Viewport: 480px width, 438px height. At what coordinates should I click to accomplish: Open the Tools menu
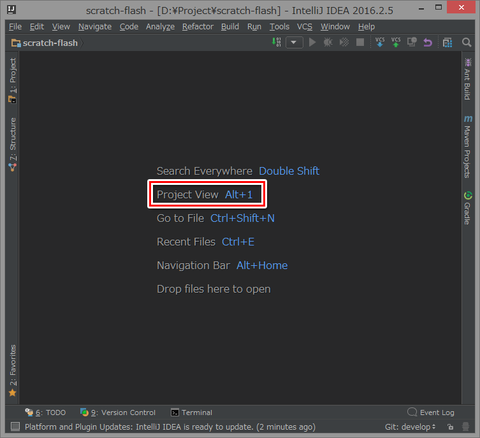point(279,27)
